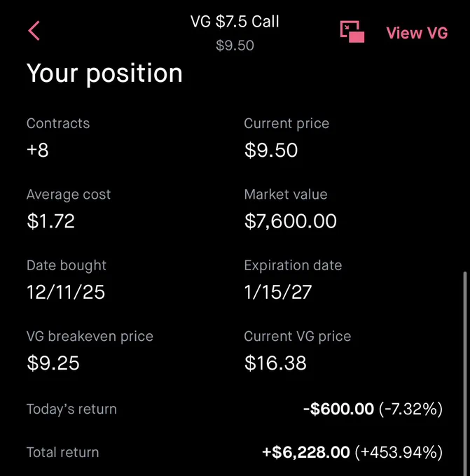The image size is (470, 476).
Task: Tap the Contracts +8 value
Action: point(38,150)
